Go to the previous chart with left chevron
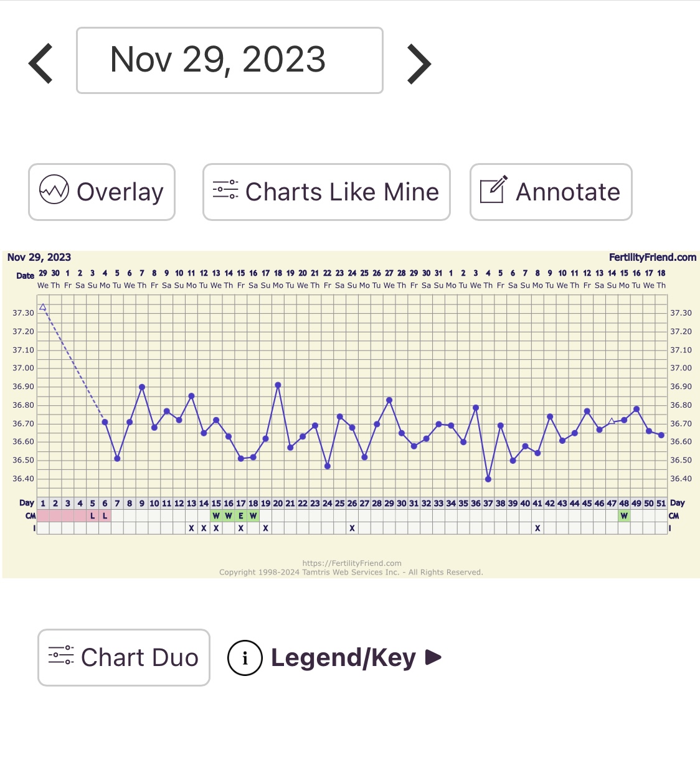 click(41, 63)
